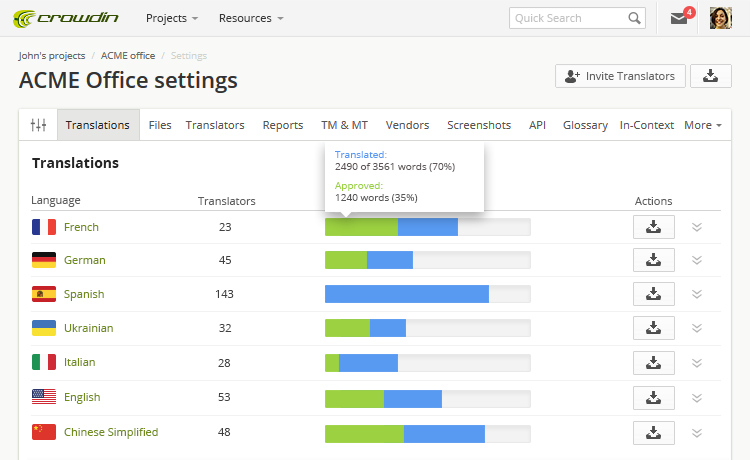Click the German translation progress bar
This screenshot has width=750, height=460.
[x=428, y=260]
